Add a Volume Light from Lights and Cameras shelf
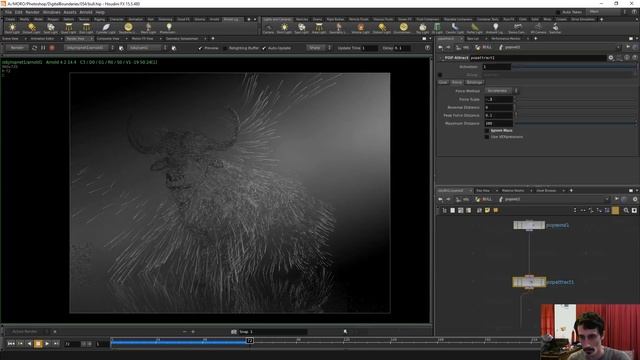Image resolution: width=640 pixels, height=360 pixels. pyautogui.click(x=361, y=28)
